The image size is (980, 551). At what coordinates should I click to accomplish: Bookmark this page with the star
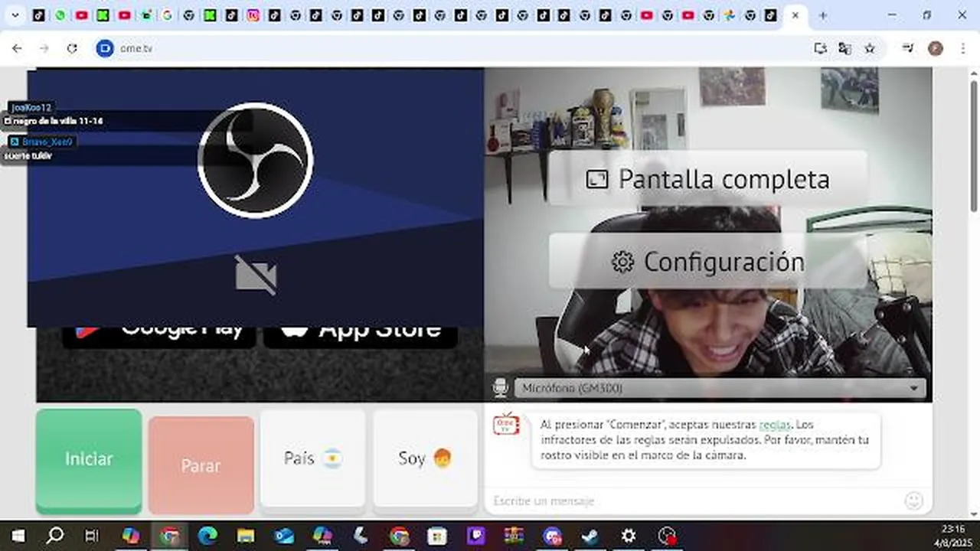pyautogui.click(x=870, y=48)
